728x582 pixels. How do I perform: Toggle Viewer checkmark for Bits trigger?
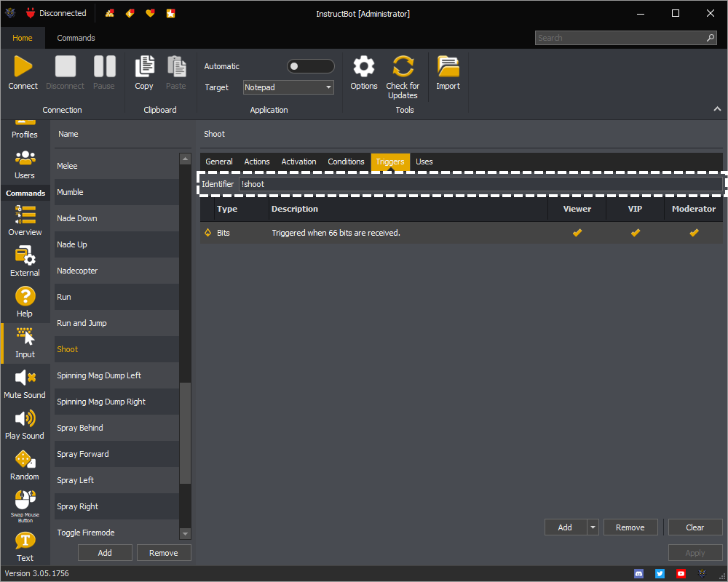point(577,233)
